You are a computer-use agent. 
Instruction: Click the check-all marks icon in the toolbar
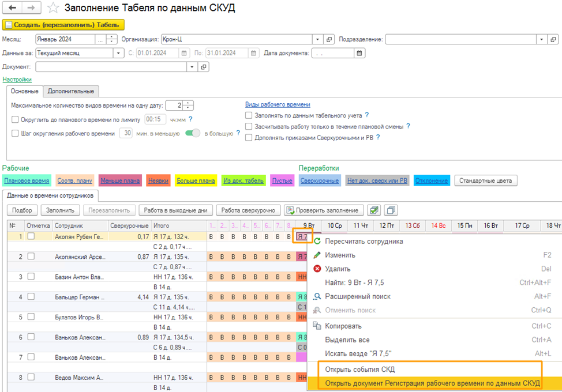374,210
